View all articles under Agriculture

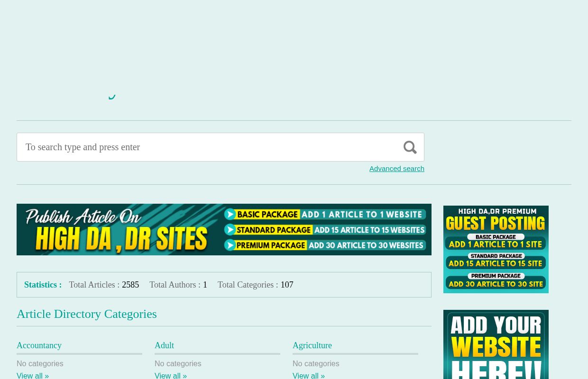click(x=308, y=375)
